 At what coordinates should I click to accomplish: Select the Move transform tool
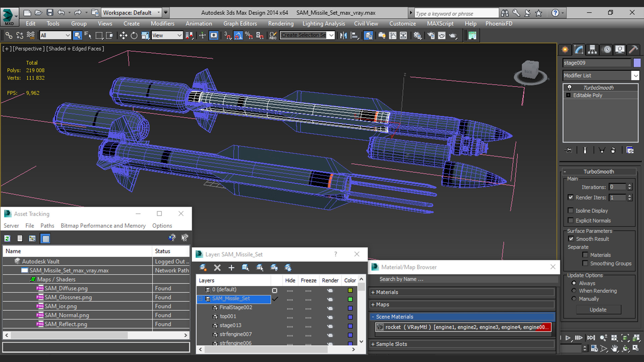(x=123, y=35)
